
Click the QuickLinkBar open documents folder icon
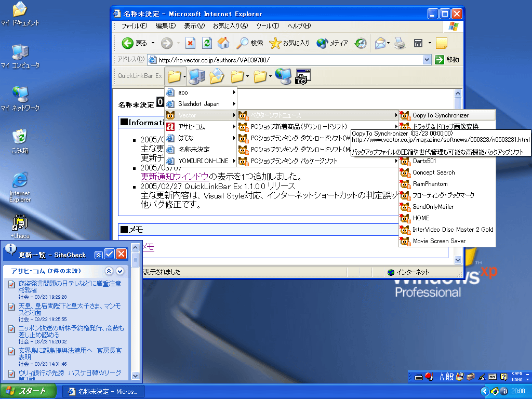(217, 76)
